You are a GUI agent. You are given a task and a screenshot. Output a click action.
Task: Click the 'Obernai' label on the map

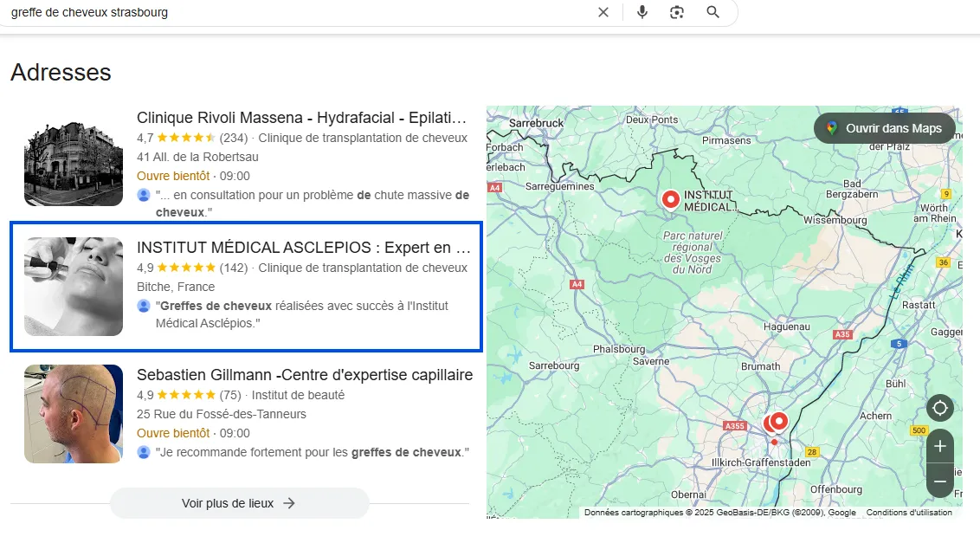click(688, 495)
